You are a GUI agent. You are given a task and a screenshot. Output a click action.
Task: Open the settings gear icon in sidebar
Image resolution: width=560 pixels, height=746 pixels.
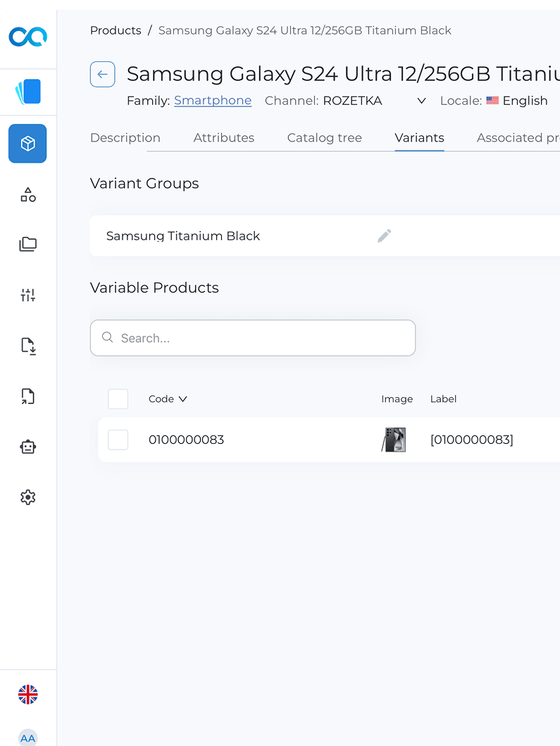pyautogui.click(x=28, y=497)
